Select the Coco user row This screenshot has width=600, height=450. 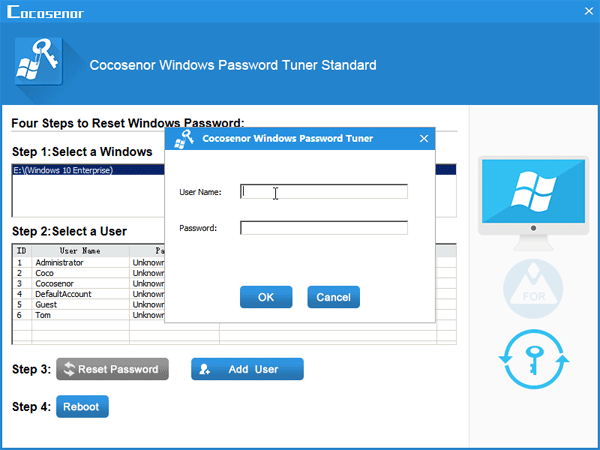(88, 273)
